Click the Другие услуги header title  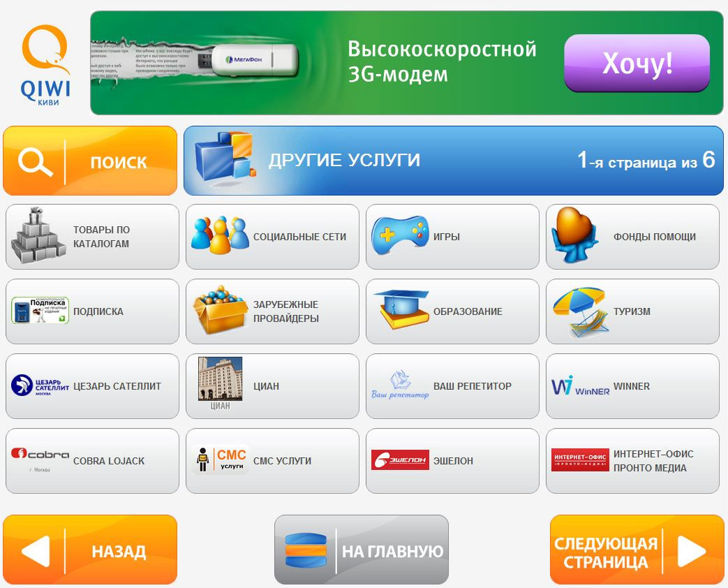pyautogui.click(x=344, y=160)
